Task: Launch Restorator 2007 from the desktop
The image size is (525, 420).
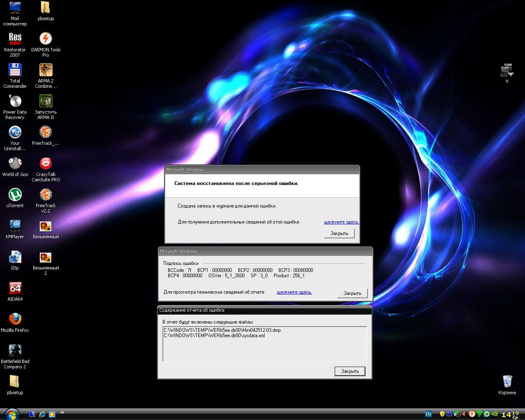Action: 15,45
